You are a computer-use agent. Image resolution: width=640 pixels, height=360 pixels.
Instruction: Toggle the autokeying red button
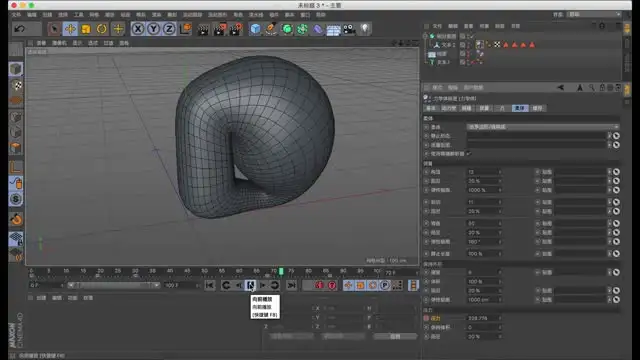[332, 285]
